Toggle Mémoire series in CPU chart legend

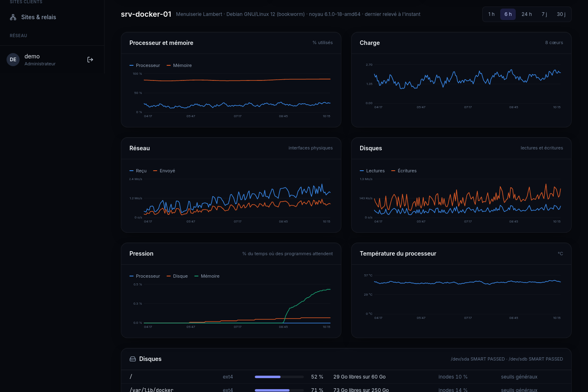click(179, 65)
